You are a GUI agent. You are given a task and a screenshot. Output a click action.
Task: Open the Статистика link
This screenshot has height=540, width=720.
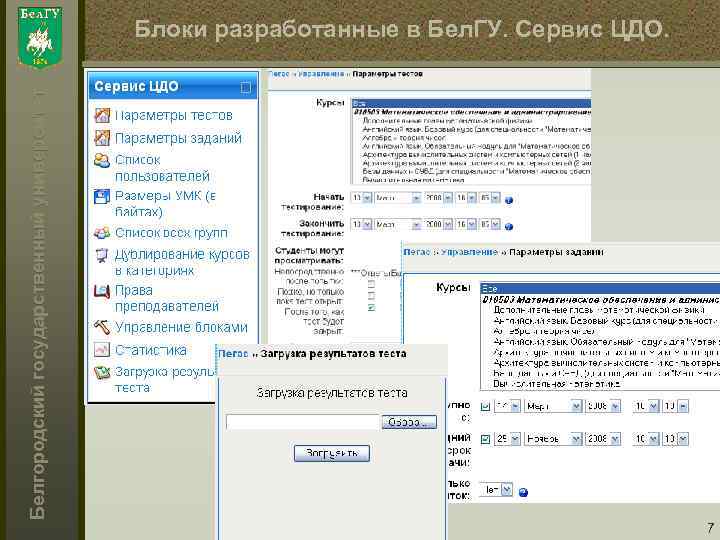point(151,350)
